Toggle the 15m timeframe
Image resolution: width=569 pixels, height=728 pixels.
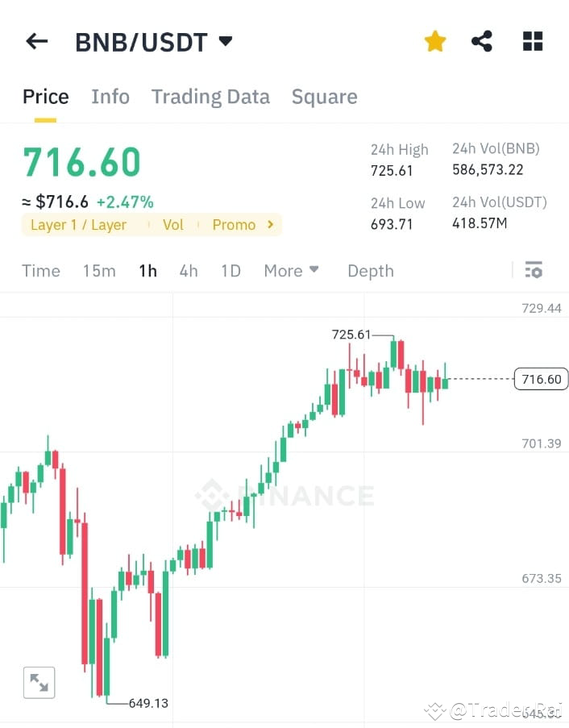tap(99, 271)
